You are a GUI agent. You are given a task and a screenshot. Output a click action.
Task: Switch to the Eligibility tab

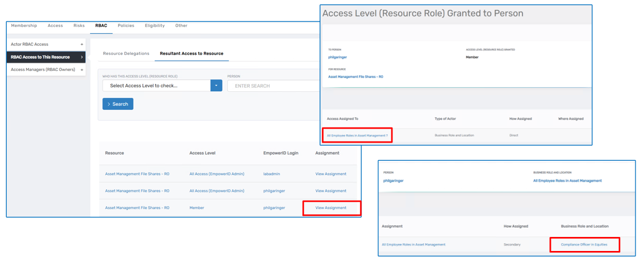[x=155, y=25]
